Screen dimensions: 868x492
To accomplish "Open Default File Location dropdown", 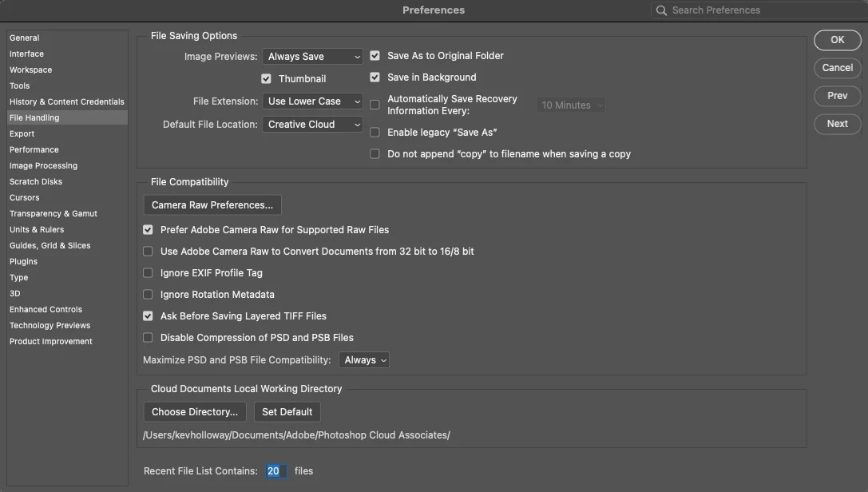I will click(x=313, y=125).
